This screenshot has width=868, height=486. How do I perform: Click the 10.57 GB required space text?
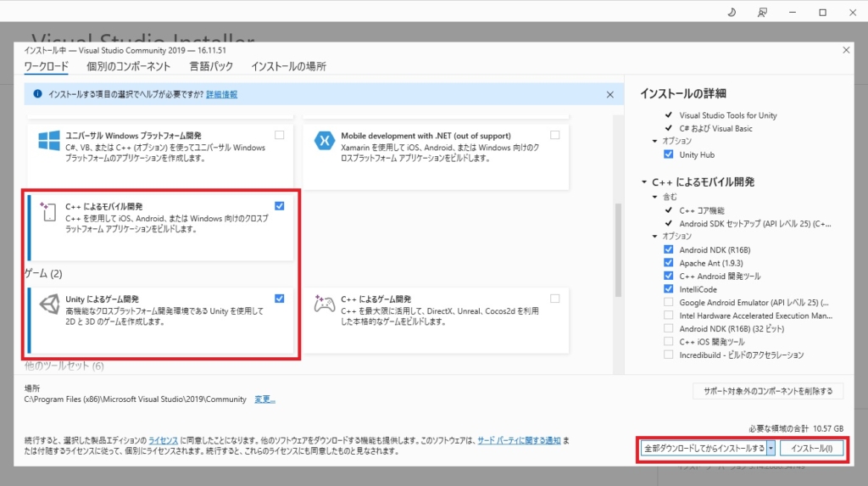tap(828, 428)
